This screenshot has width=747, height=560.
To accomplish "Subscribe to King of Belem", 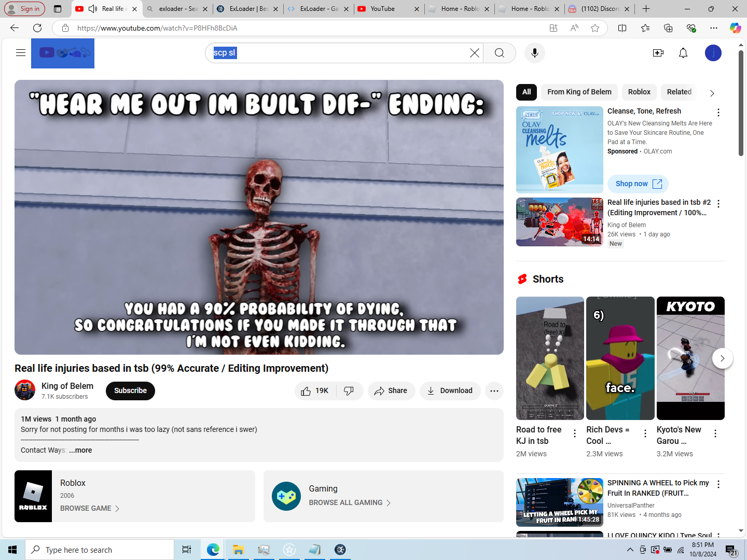I will tap(130, 391).
